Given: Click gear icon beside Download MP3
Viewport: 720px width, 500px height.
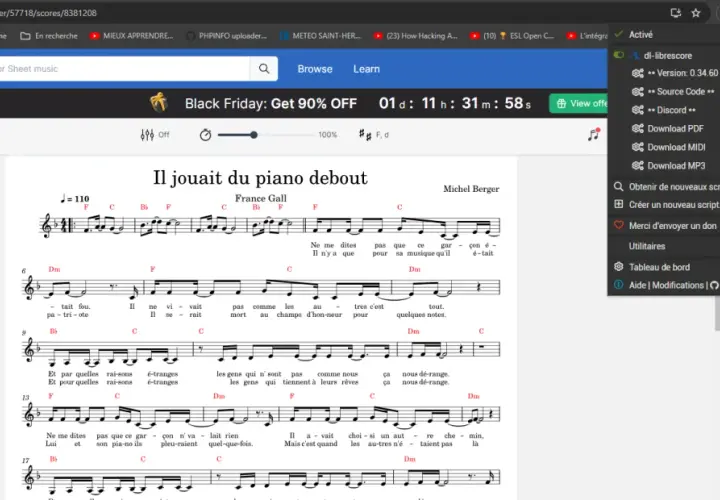Looking at the screenshot, I should click(x=637, y=166).
